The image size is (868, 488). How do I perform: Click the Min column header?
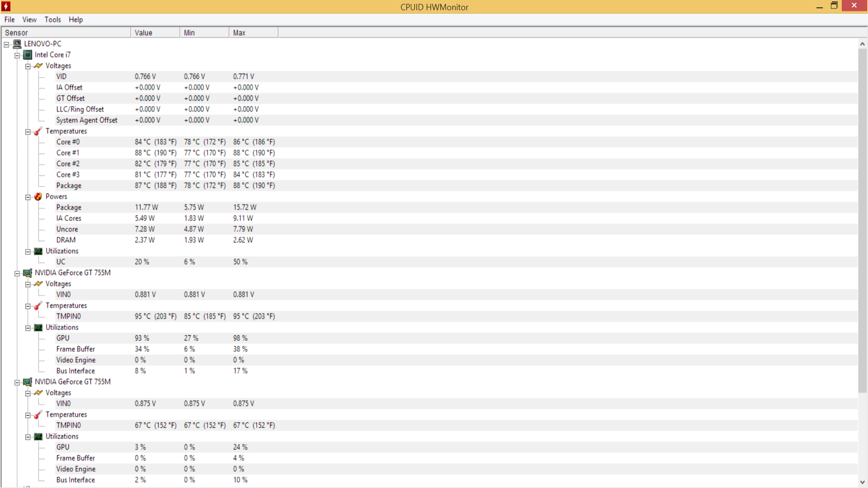point(204,33)
